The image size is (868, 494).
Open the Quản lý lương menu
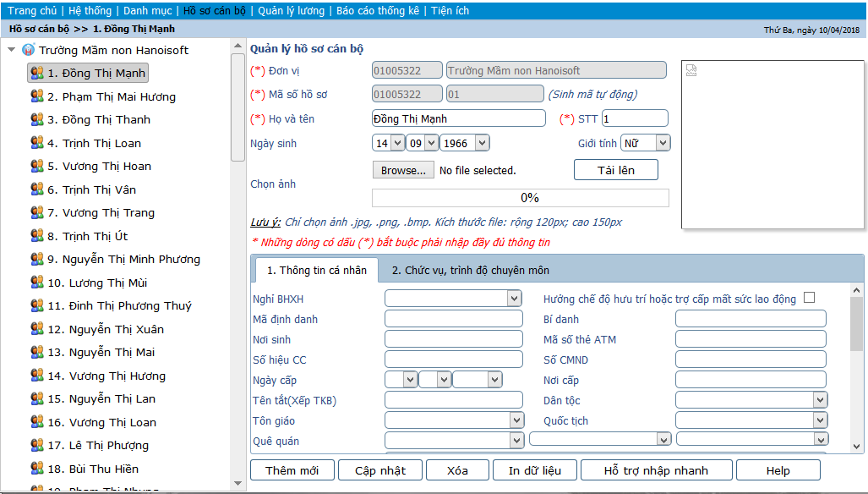[x=292, y=10]
